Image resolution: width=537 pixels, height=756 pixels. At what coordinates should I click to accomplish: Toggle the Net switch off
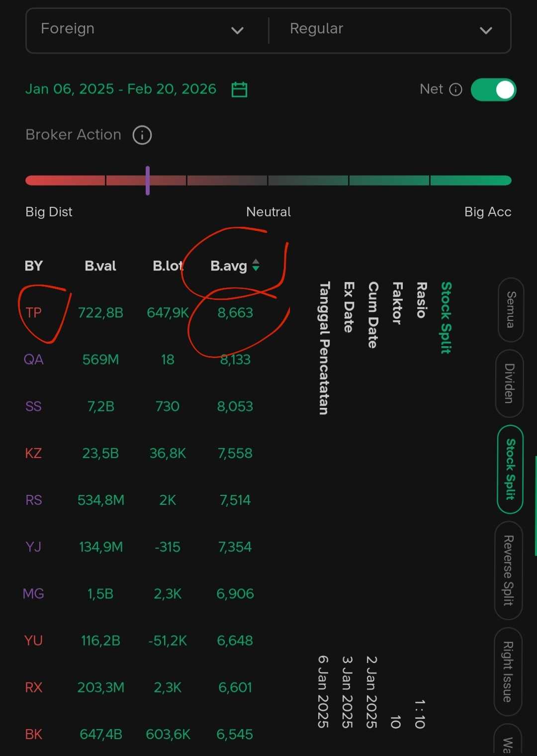pos(493,90)
